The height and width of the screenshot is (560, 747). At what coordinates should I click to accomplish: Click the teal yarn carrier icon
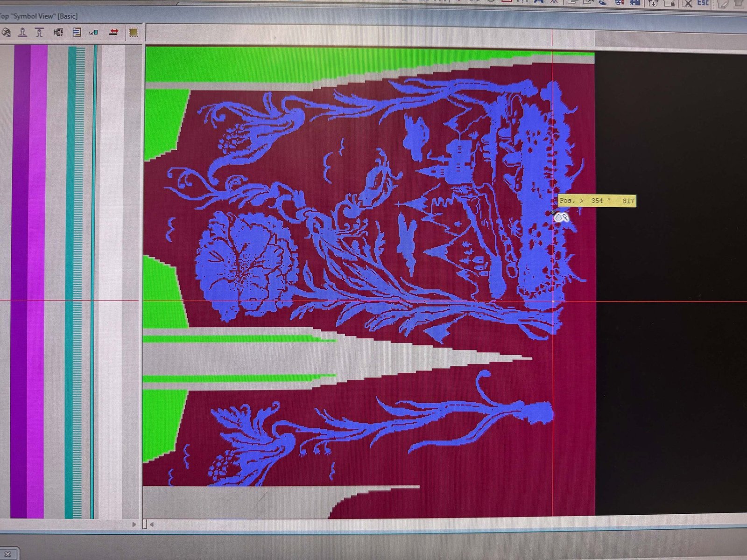pos(94,32)
